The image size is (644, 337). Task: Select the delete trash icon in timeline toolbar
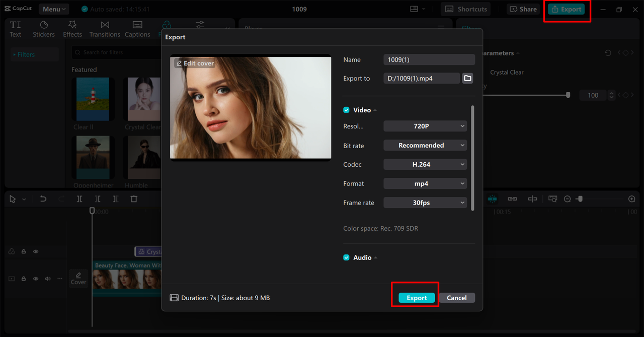pyautogui.click(x=134, y=199)
